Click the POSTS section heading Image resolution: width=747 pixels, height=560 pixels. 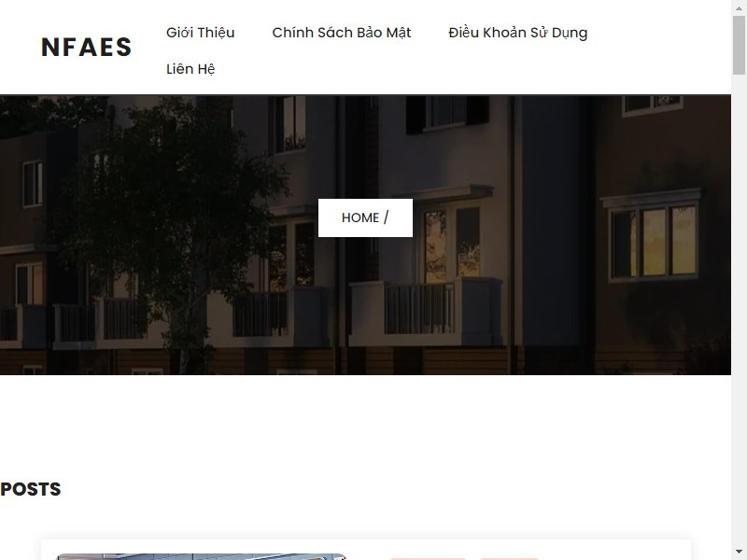tap(31, 489)
